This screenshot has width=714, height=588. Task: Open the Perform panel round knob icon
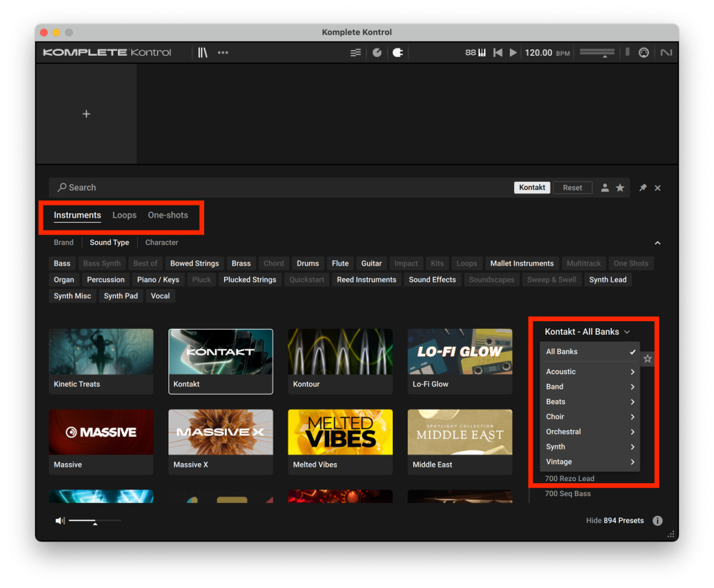[x=377, y=53]
